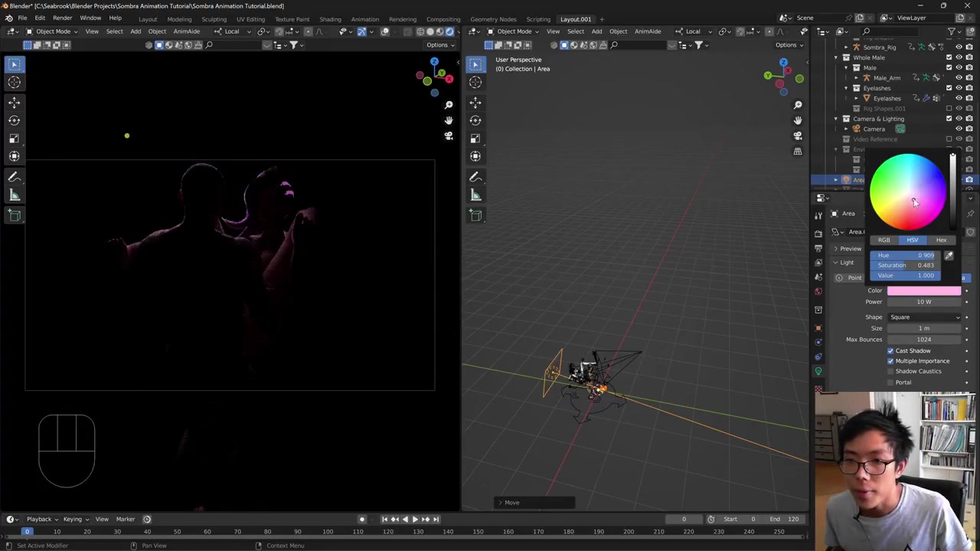This screenshot has width=980, height=551.
Task: Select the Rotate tool in right viewport
Action: coord(475,120)
